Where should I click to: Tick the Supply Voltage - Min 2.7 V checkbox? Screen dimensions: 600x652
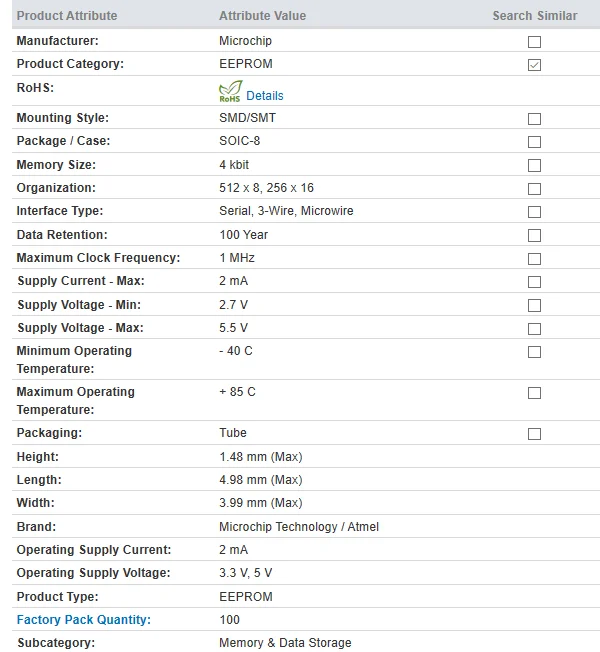pos(534,305)
